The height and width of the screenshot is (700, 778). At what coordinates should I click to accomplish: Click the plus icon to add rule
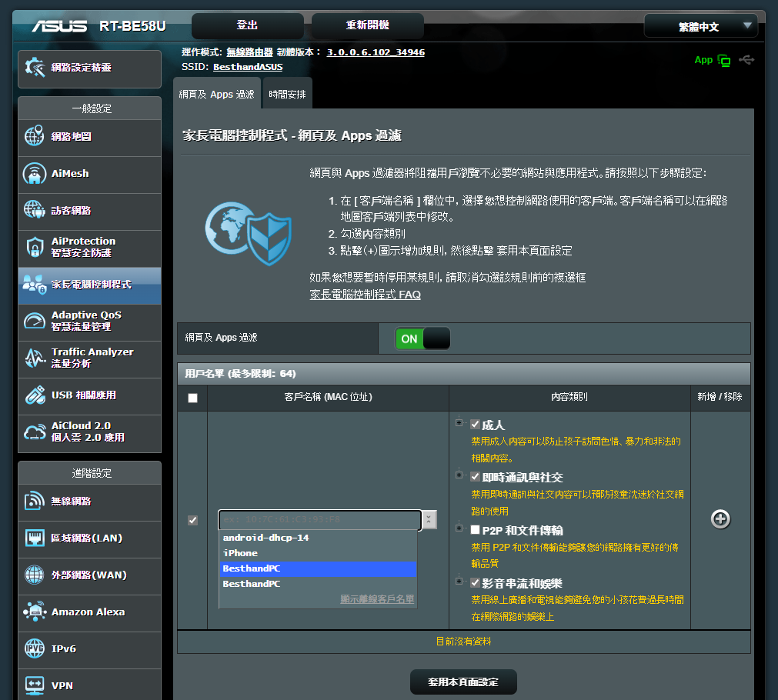click(x=720, y=519)
